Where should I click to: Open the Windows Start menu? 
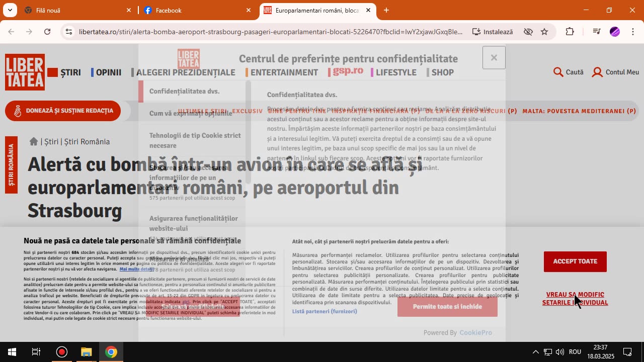[12, 352]
